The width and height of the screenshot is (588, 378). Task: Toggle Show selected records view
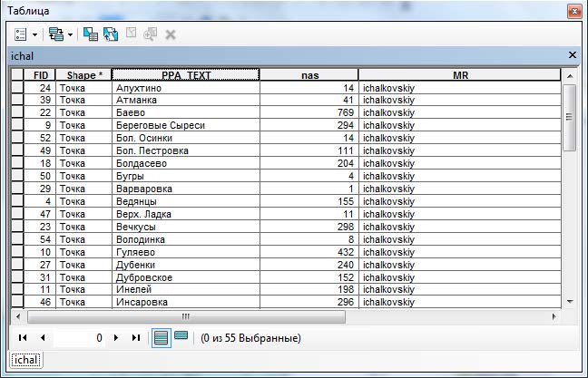coord(181,337)
